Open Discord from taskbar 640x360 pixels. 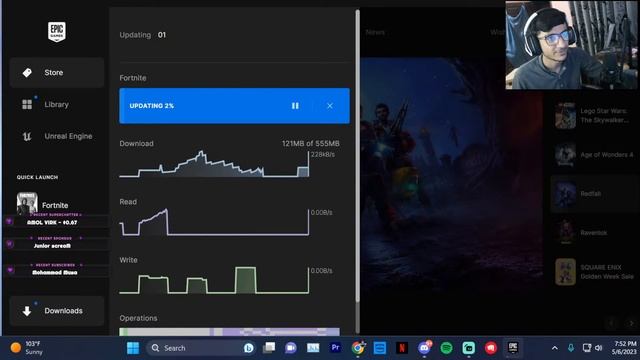[424, 348]
